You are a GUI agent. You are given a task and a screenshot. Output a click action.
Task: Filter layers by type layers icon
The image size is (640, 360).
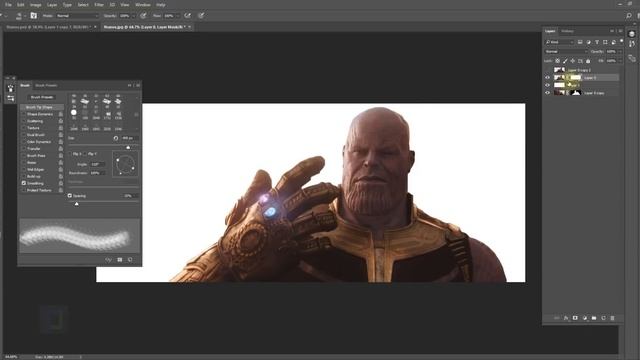(597, 42)
